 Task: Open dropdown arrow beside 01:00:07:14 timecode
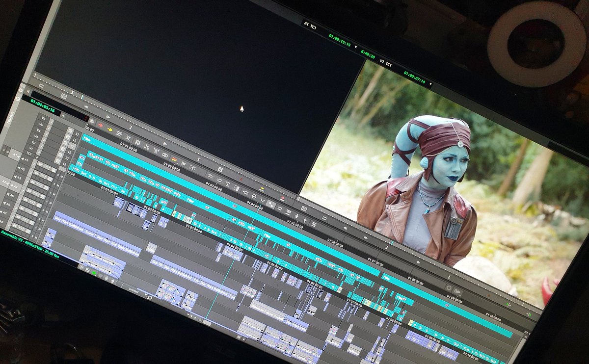click(x=430, y=83)
